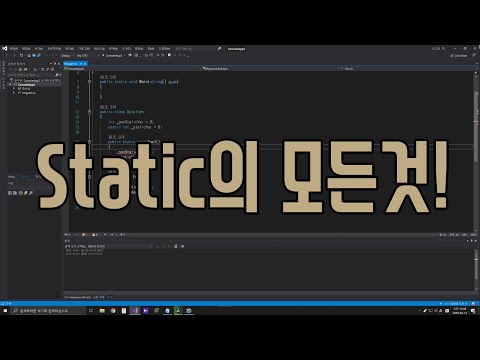Click the Windows taskbar search box

click(48, 311)
